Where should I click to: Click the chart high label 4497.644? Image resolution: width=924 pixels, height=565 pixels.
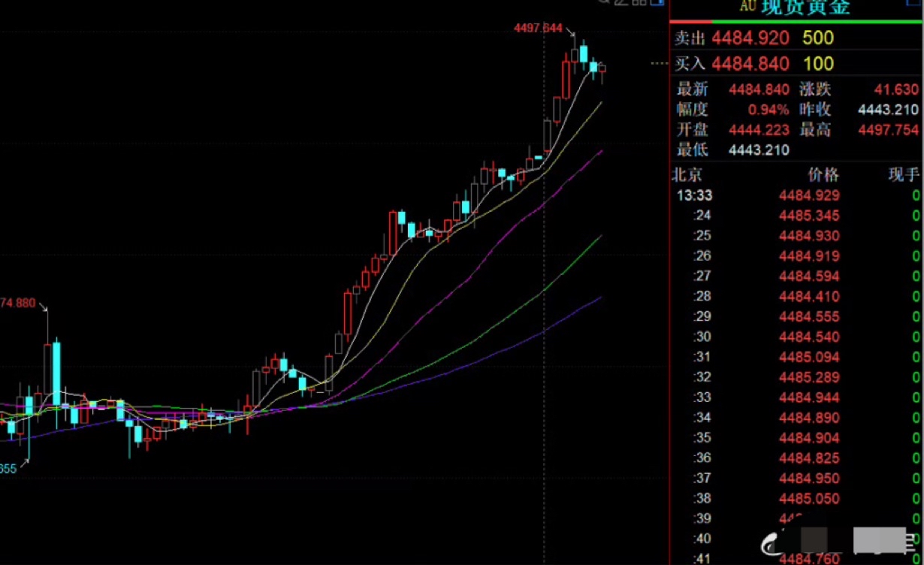(x=538, y=29)
